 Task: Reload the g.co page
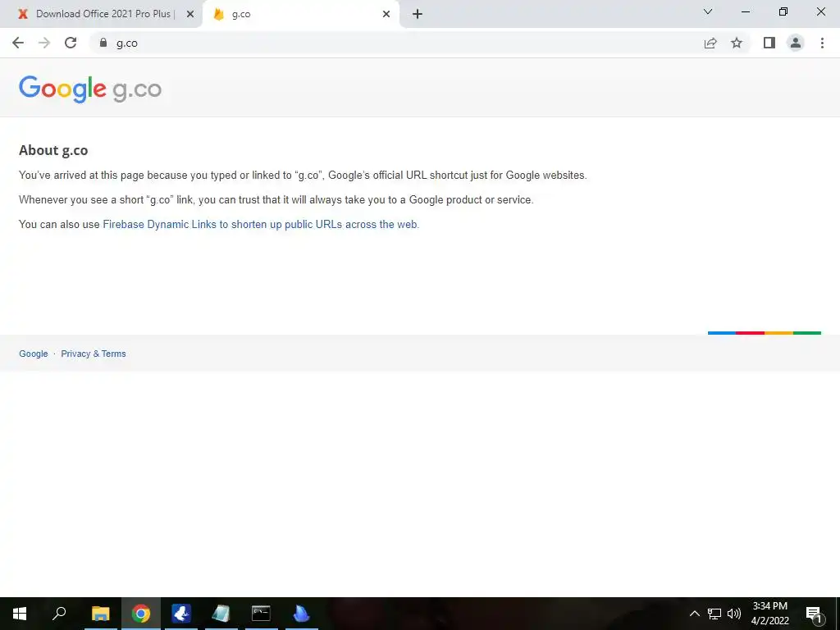tap(71, 43)
